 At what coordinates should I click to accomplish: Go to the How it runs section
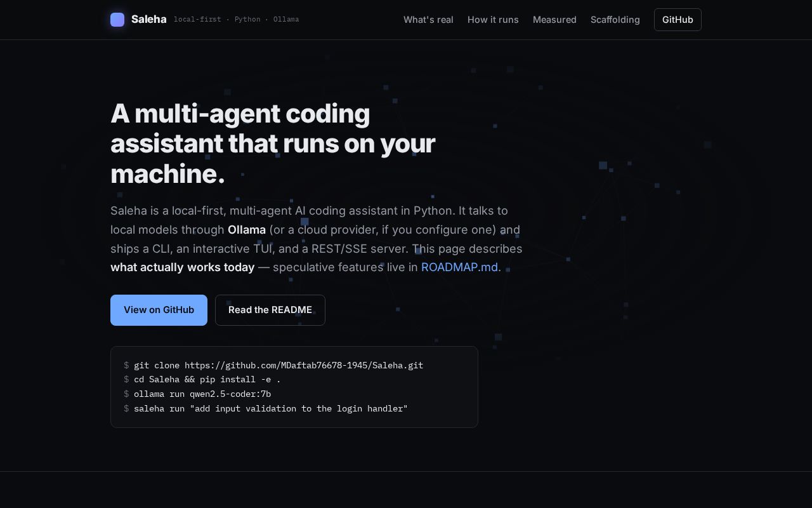pyautogui.click(x=493, y=20)
